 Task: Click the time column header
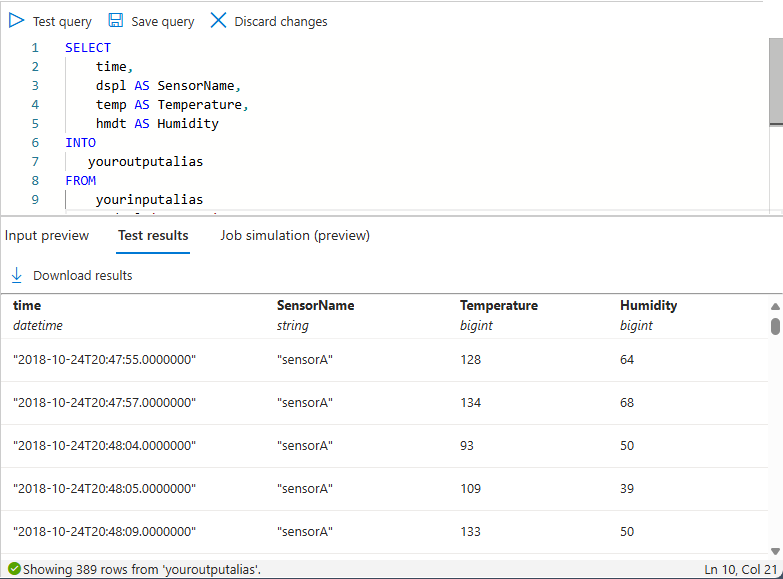(27, 305)
